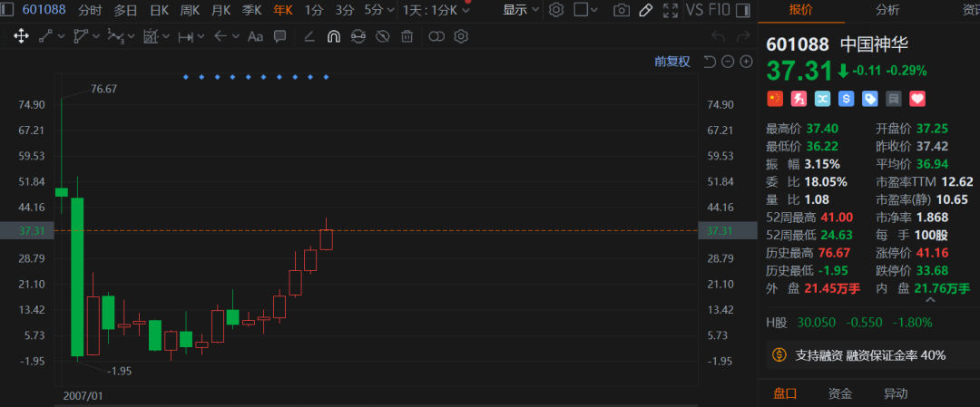Open the 显示 display dropdown

click(521, 10)
